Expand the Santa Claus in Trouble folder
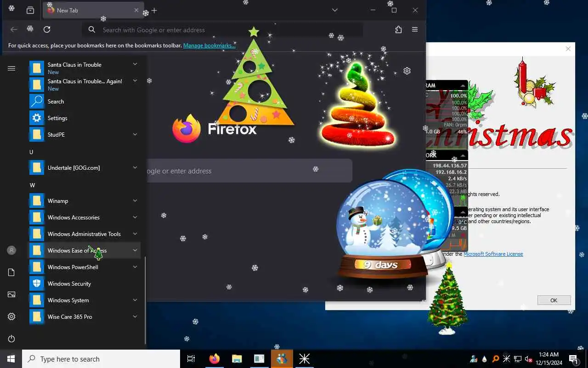 [135, 64]
